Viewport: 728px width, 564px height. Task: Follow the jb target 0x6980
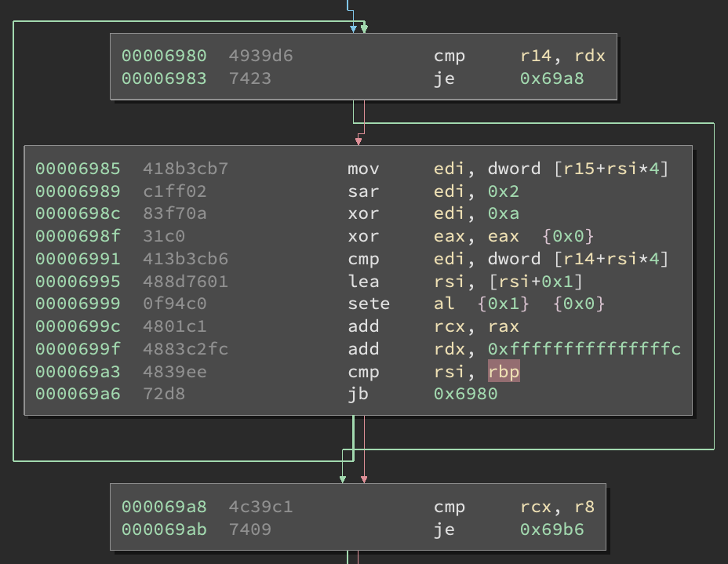click(465, 394)
